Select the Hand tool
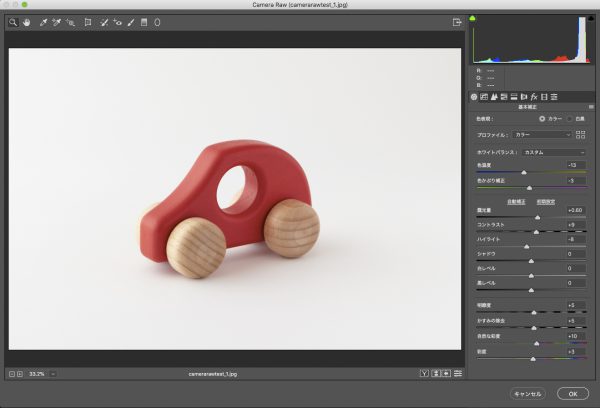 (x=26, y=21)
